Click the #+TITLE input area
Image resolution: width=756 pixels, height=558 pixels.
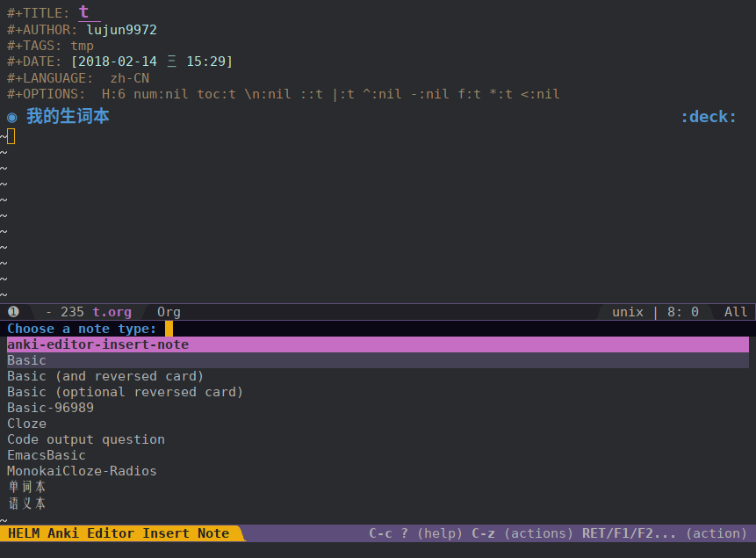coord(87,13)
